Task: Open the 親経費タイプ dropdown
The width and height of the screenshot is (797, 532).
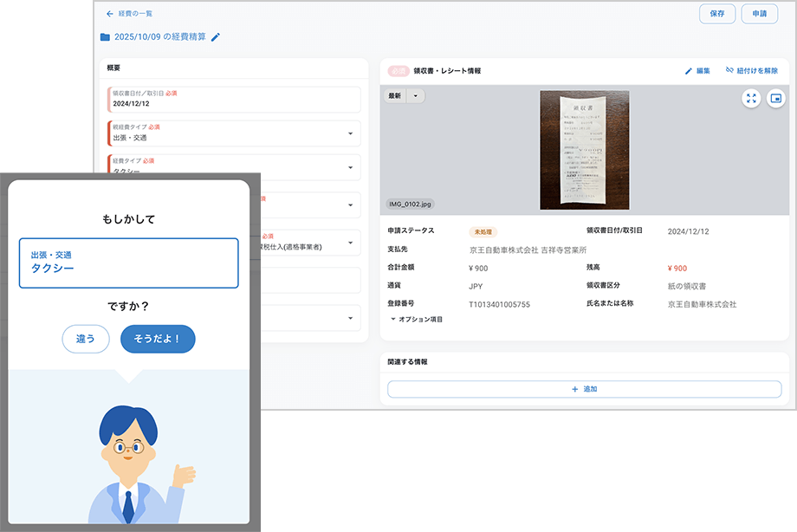Action: [x=350, y=133]
